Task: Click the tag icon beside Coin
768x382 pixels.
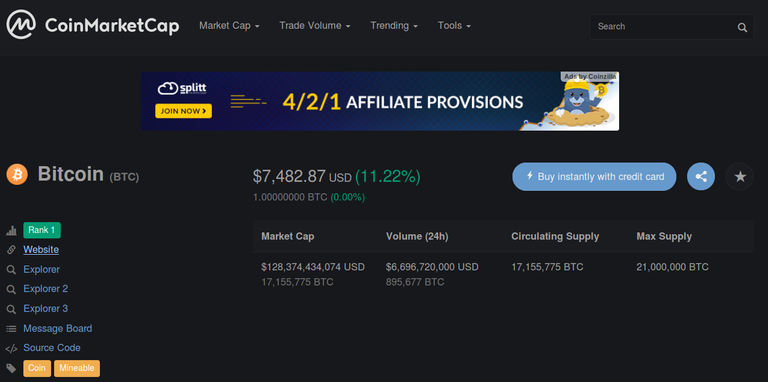Action: coord(11,368)
